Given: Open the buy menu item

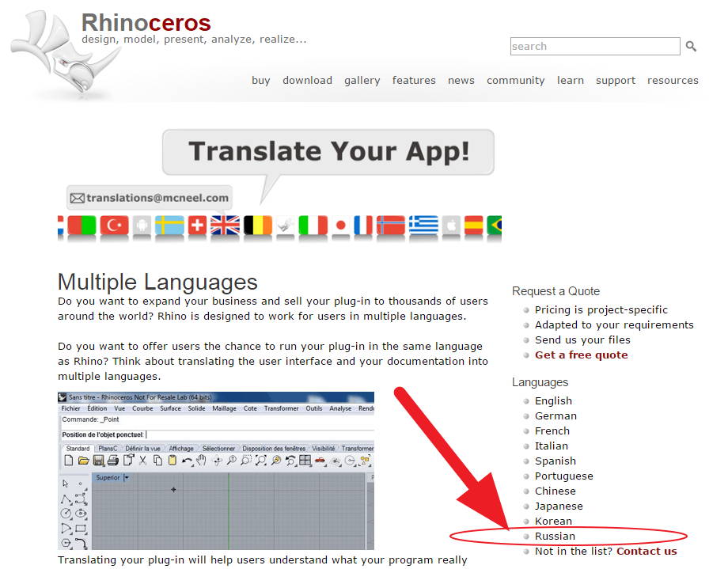Looking at the screenshot, I should pyautogui.click(x=261, y=81).
